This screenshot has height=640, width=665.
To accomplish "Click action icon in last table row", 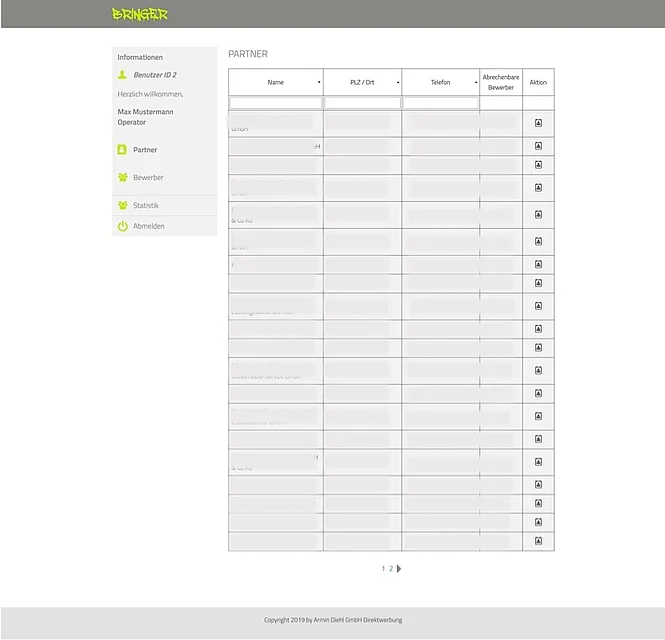I will click(x=538, y=541).
